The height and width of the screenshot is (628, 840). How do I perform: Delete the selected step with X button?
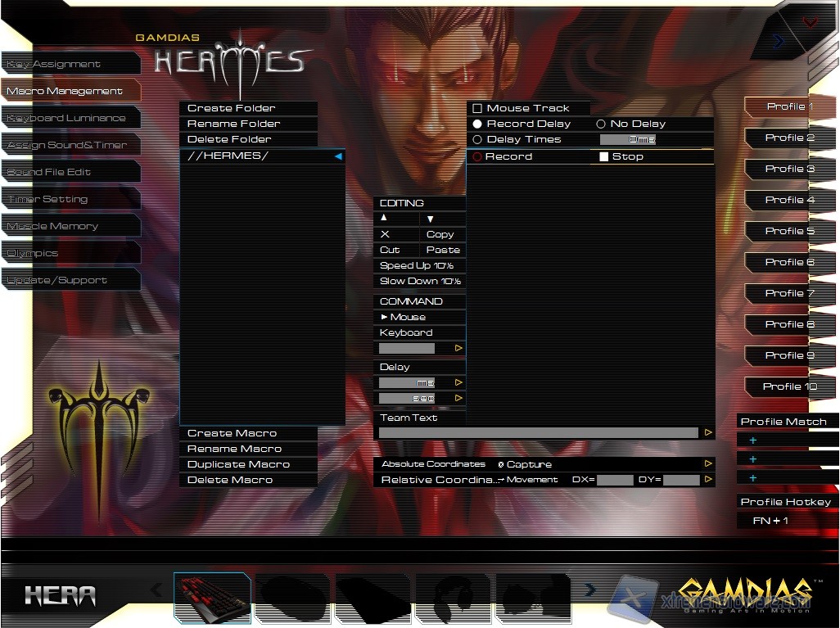click(386, 234)
